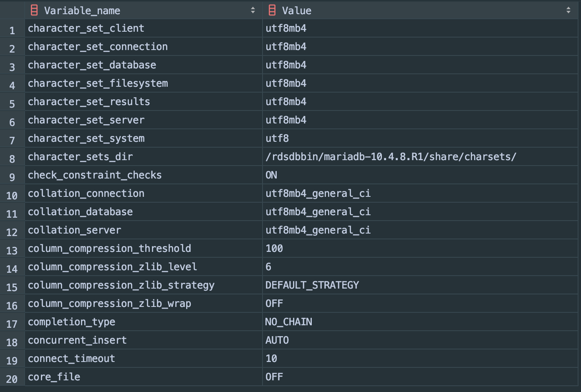Click the column icon beside Value header

[x=272, y=10]
